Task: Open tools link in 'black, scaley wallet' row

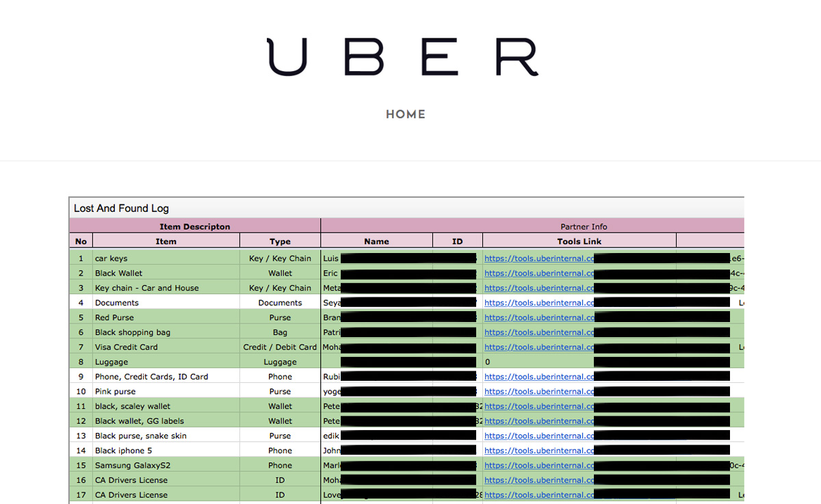Action: click(x=539, y=406)
